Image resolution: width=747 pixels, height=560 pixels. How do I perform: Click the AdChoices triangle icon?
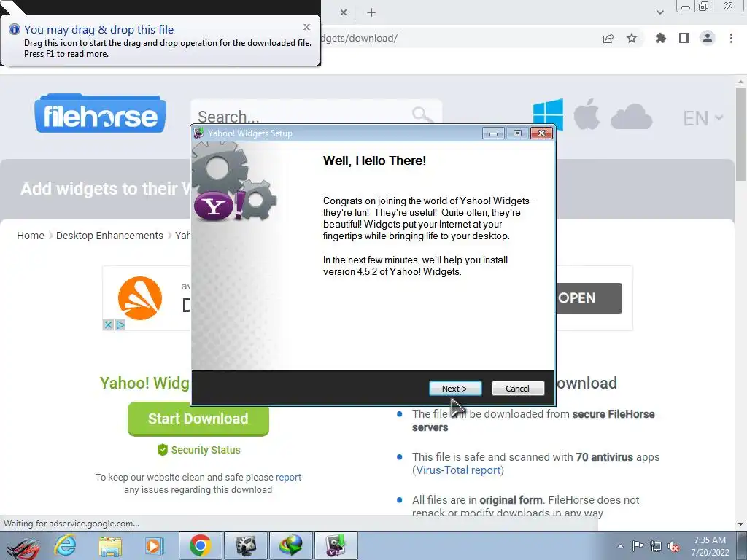(120, 325)
